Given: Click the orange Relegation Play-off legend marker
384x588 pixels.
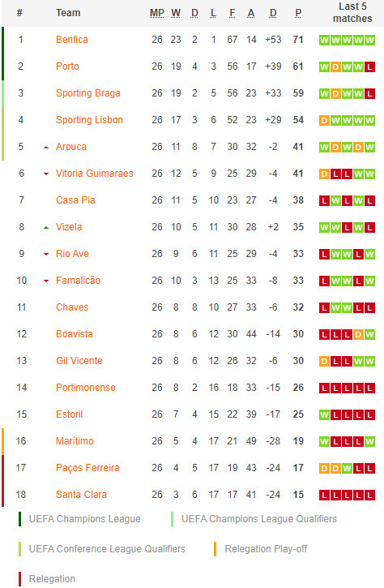Looking at the screenshot, I should point(215,549).
